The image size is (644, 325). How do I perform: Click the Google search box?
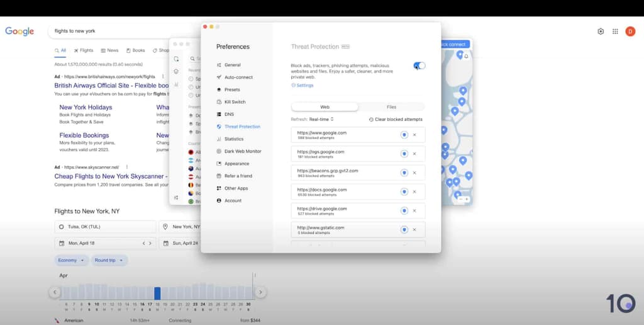125,31
